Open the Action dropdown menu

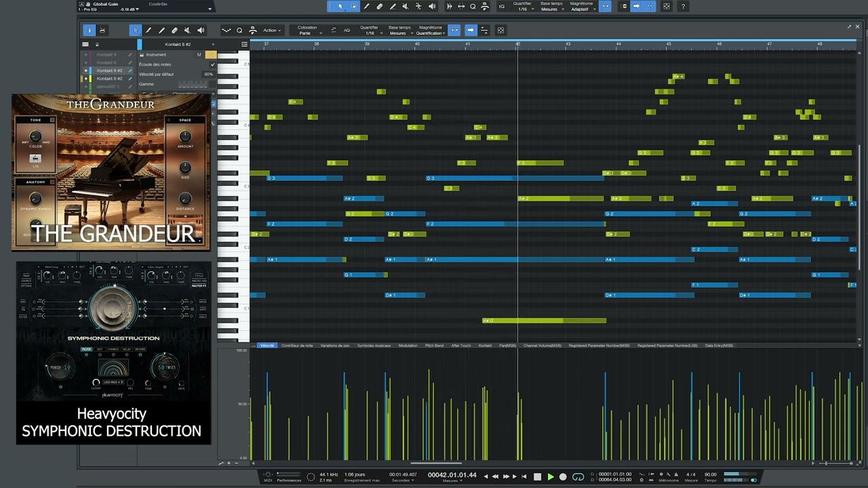[272, 30]
